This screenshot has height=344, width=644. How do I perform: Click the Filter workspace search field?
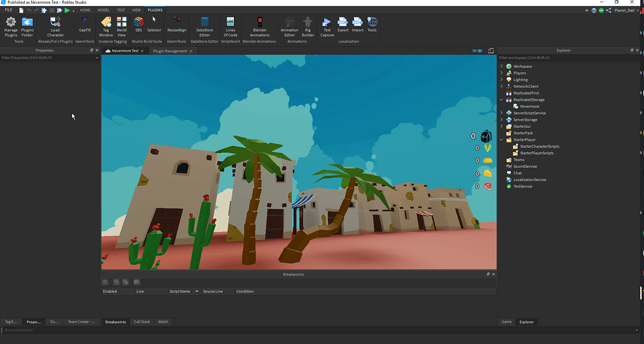569,58
